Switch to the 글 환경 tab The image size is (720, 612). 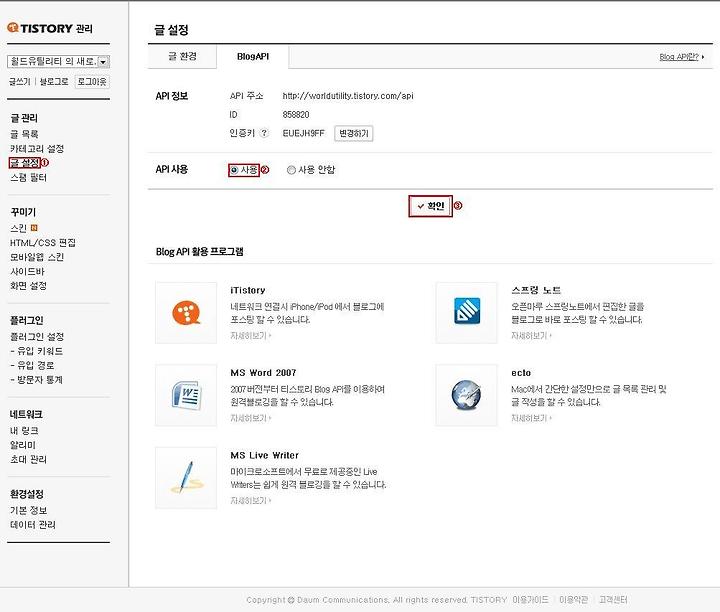tap(182, 56)
